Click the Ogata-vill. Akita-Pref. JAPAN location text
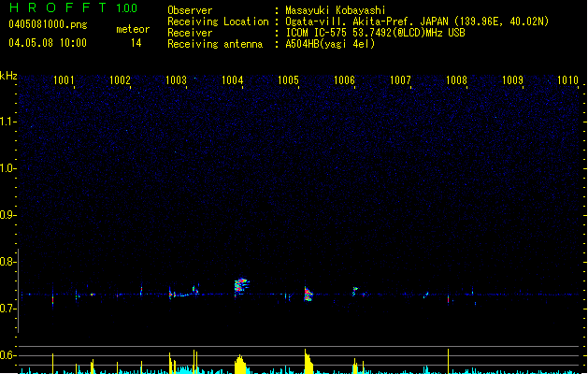Image resolution: width=588 pixels, height=374 pixels. 417,22
